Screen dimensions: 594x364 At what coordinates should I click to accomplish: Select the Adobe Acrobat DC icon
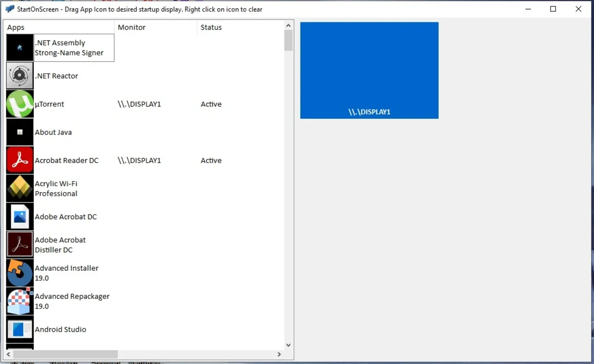20,217
